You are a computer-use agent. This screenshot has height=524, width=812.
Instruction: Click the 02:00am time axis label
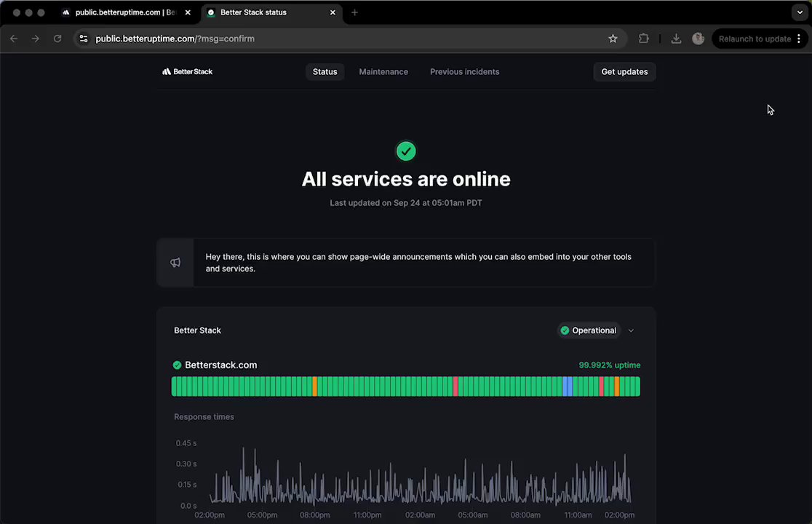coord(420,515)
